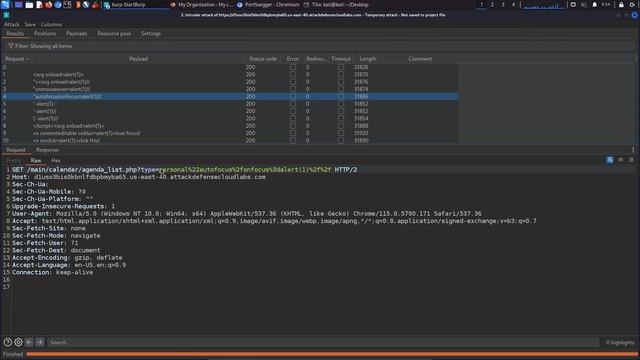This screenshot has height=360, width=640.
Task: Tick the Error checkbox for request 6
Action: [x=293, y=111]
